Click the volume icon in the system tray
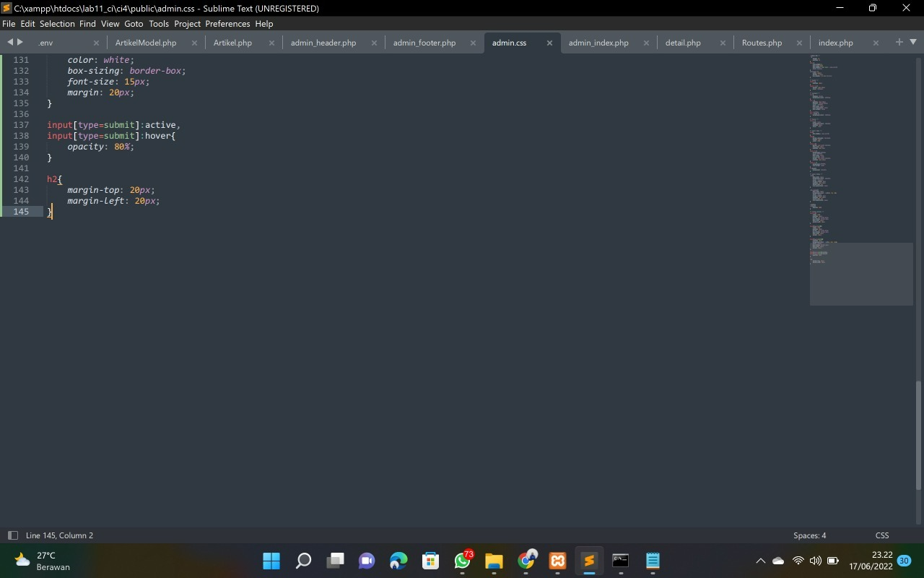 coord(816,561)
